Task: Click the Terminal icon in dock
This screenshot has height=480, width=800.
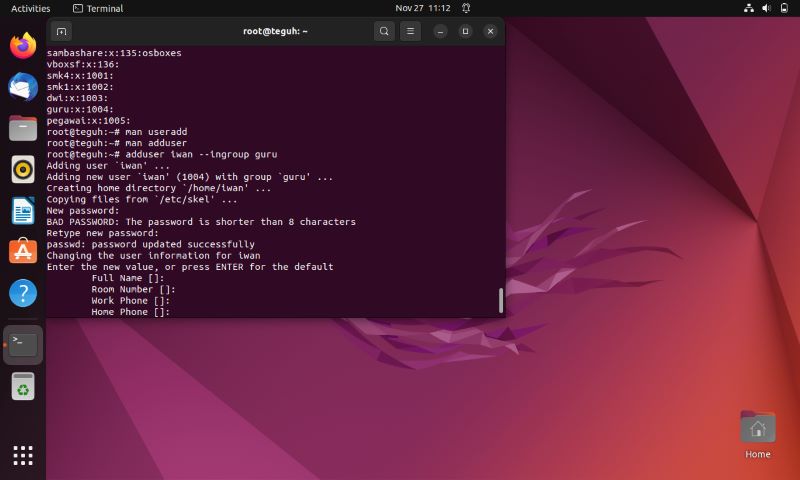Action: (23, 345)
